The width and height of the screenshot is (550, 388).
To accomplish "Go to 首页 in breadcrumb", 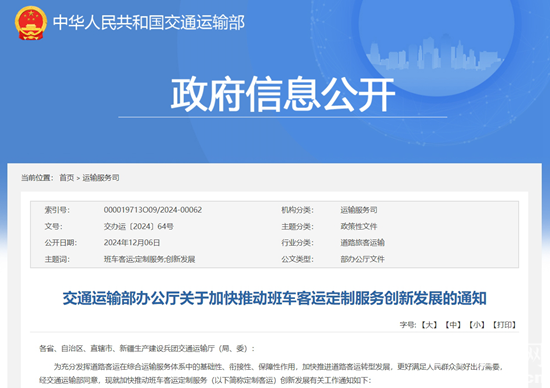I will click(67, 178).
